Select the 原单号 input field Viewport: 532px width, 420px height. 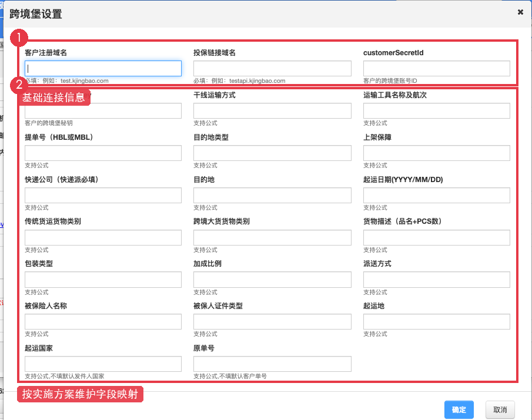272,364
